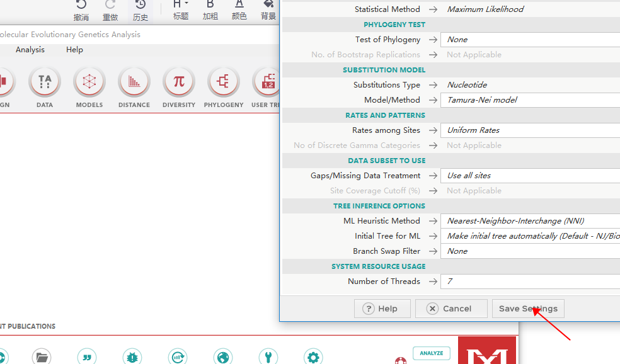The image size is (620, 364).
Task: Open the background (背景) fill tool
Action: pyautogui.click(x=268, y=10)
